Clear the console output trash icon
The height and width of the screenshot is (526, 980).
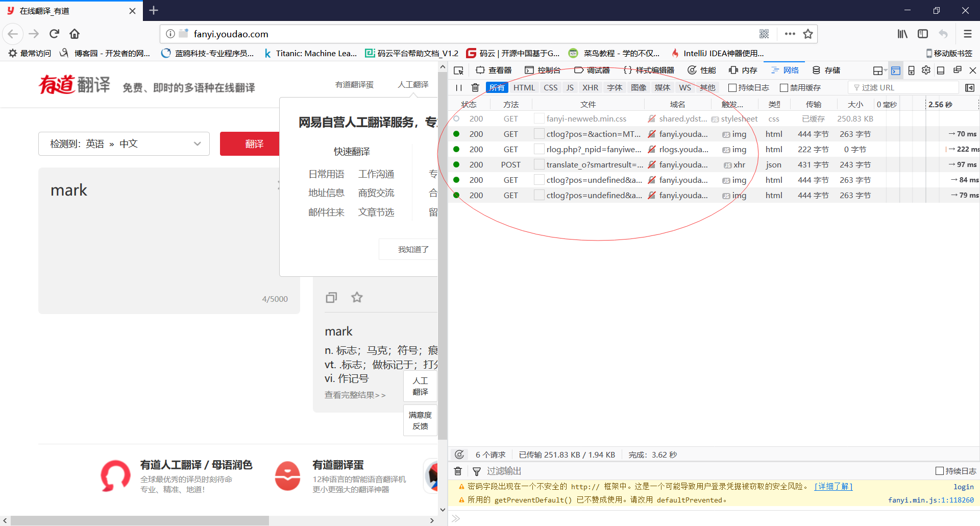(458, 471)
